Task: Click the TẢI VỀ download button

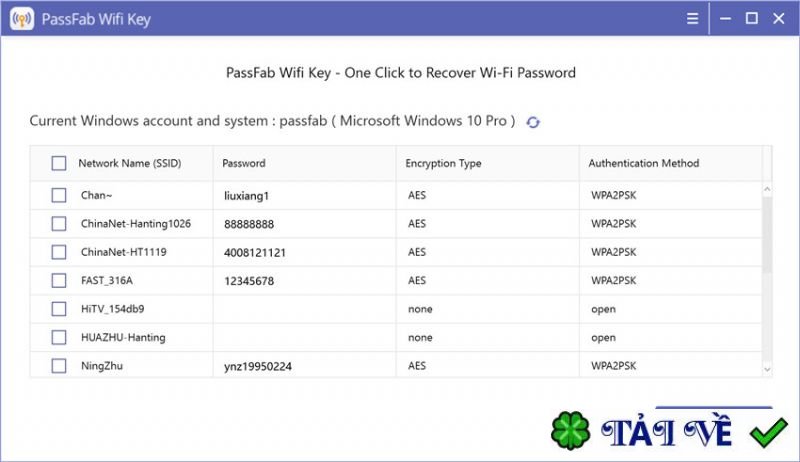Action: pyautogui.click(x=668, y=431)
